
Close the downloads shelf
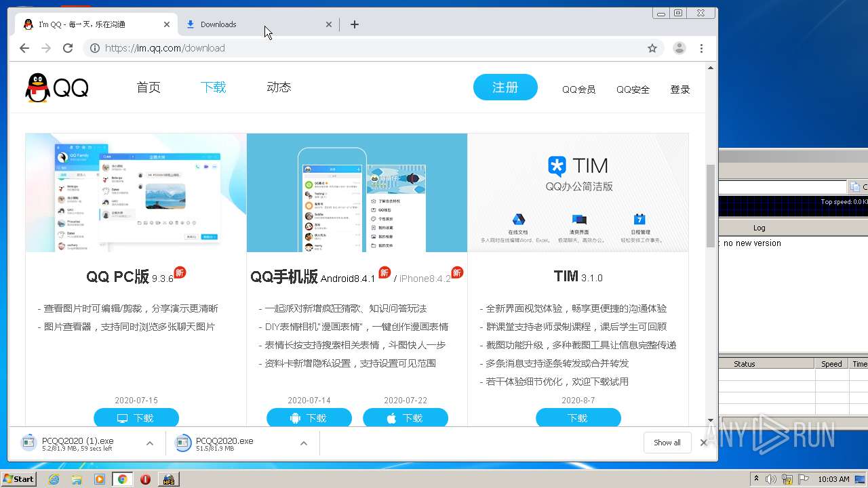click(703, 443)
